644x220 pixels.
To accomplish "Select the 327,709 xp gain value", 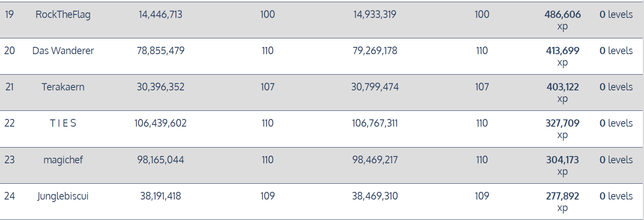I will click(563, 129).
